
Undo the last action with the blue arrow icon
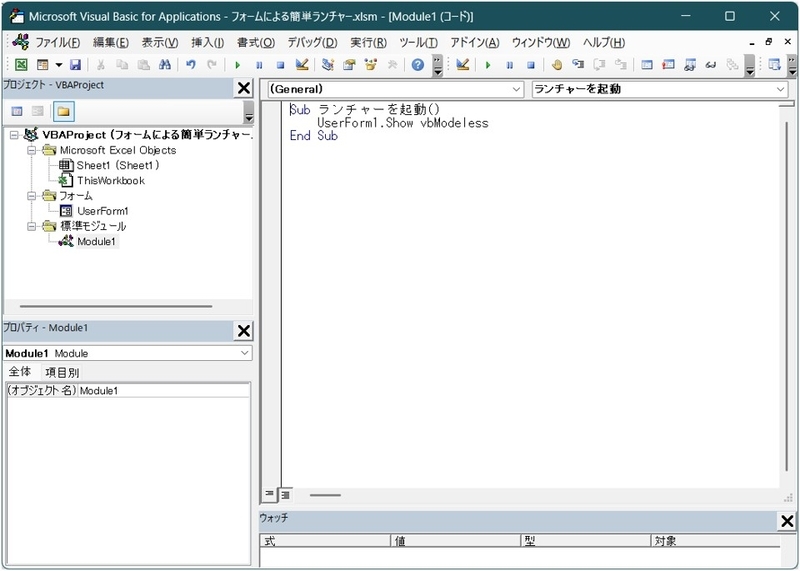(x=191, y=65)
